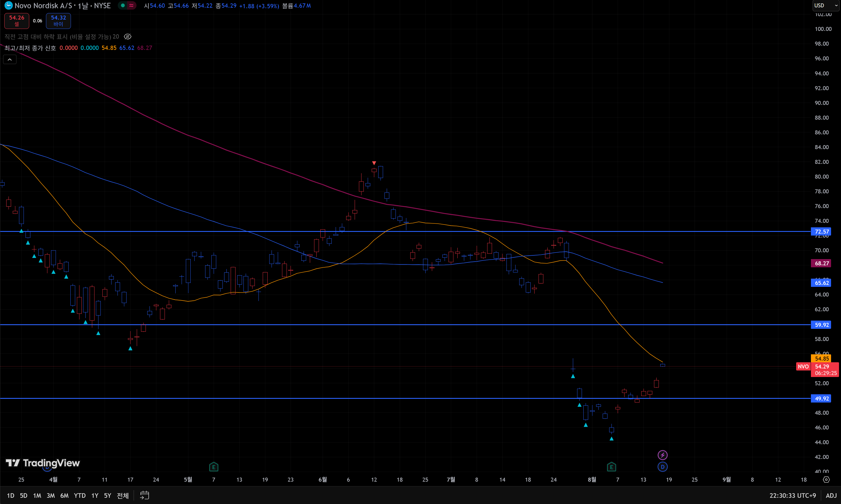Select the YTD time range

coord(79,495)
